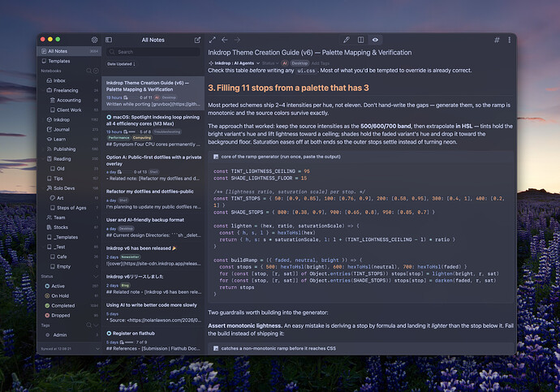The height and width of the screenshot is (392, 560).
Task: Open the Stocks notebook
Action: pos(69,227)
